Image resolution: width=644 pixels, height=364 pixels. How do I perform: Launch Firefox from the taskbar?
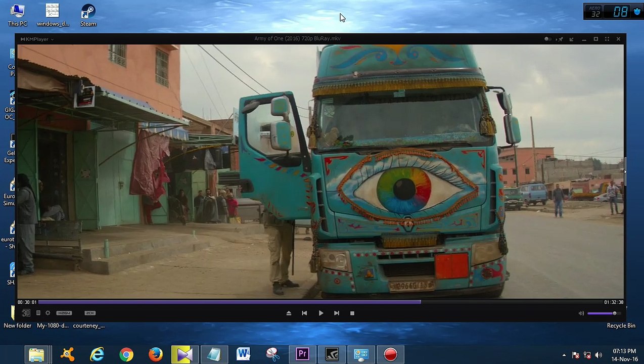coord(156,354)
